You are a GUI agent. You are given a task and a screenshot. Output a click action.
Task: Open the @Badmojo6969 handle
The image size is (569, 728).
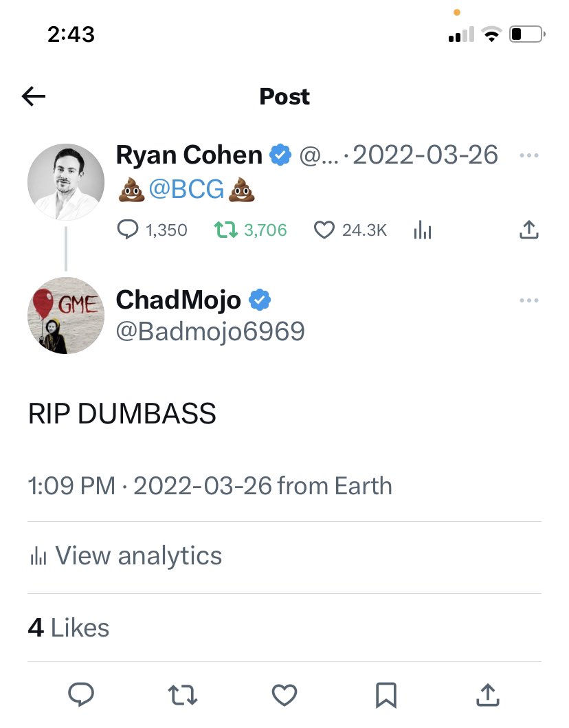tap(210, 331)
